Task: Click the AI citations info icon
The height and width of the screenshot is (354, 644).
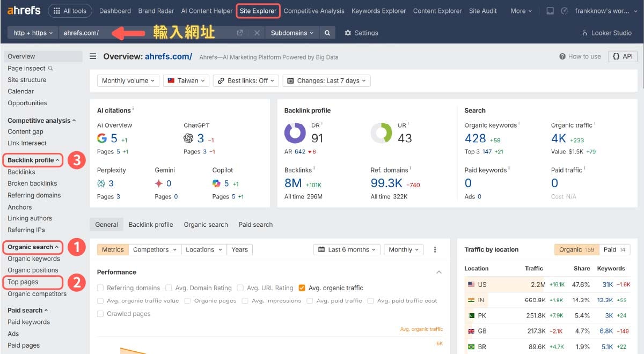Action: 133,109
